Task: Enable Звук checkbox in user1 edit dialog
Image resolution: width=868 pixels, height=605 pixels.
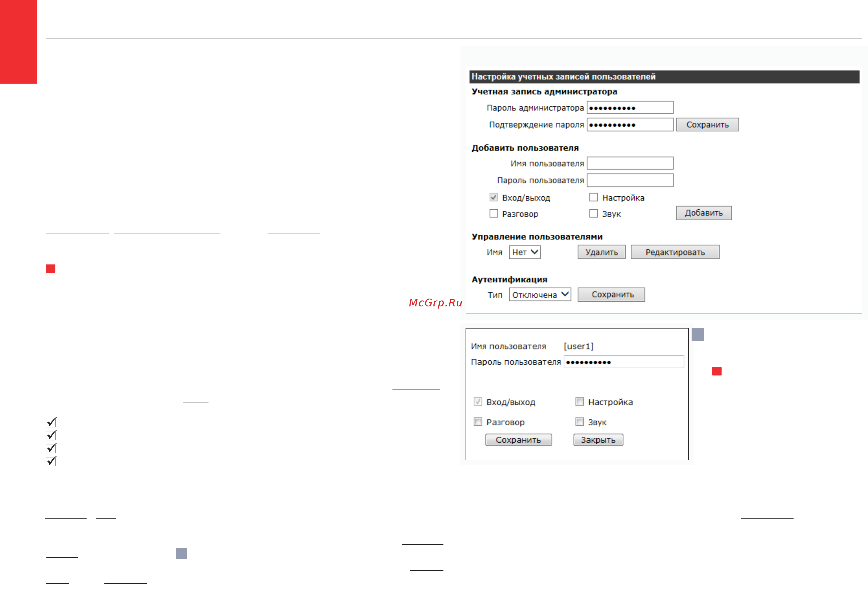Action: tap(580, 422)
